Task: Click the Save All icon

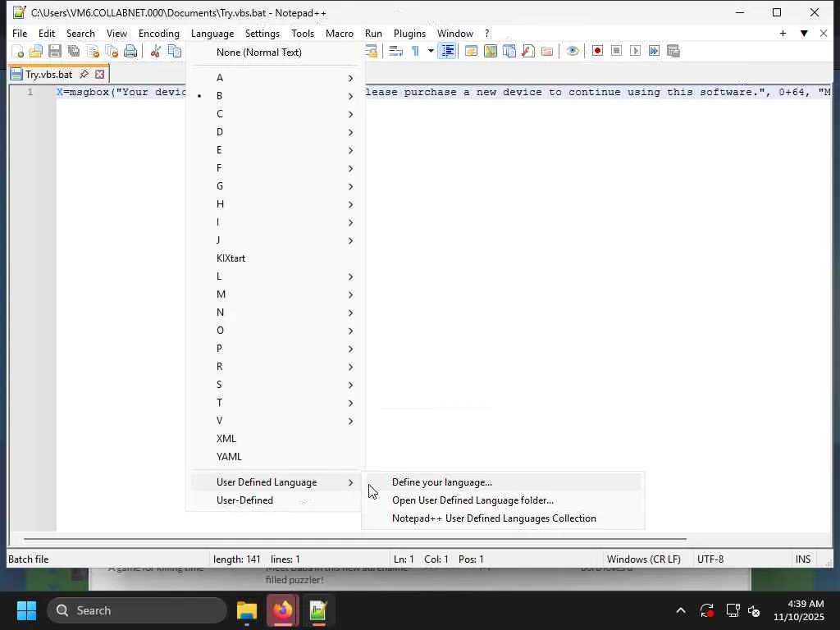Action: [x=73, y=51]
